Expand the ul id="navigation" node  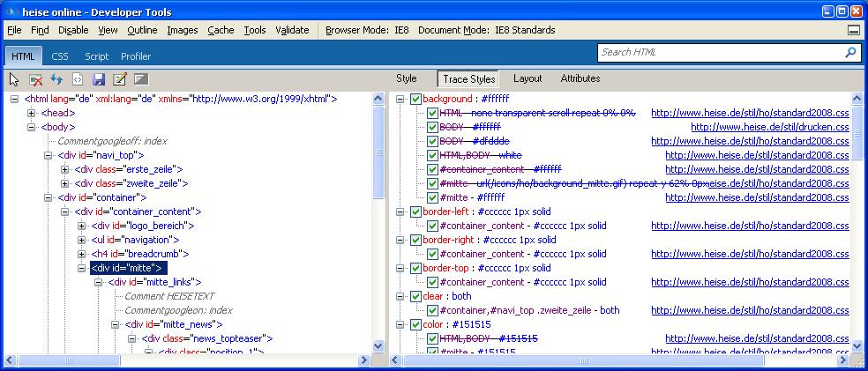click(82, 240)
